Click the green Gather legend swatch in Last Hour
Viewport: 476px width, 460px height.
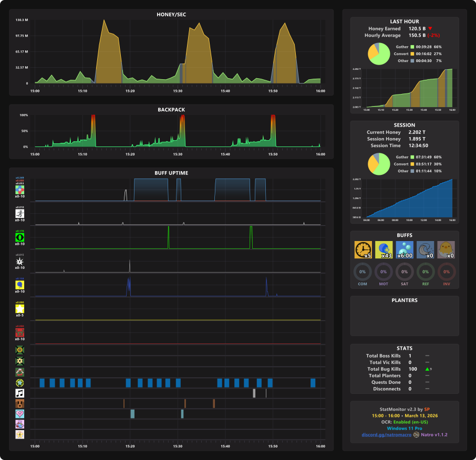point(412,47)
